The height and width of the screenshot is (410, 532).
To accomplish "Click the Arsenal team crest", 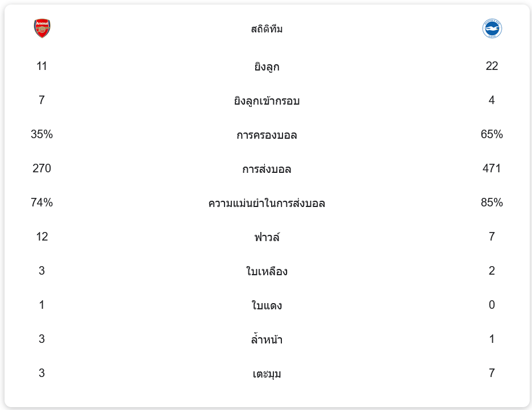I will point(42,28).
